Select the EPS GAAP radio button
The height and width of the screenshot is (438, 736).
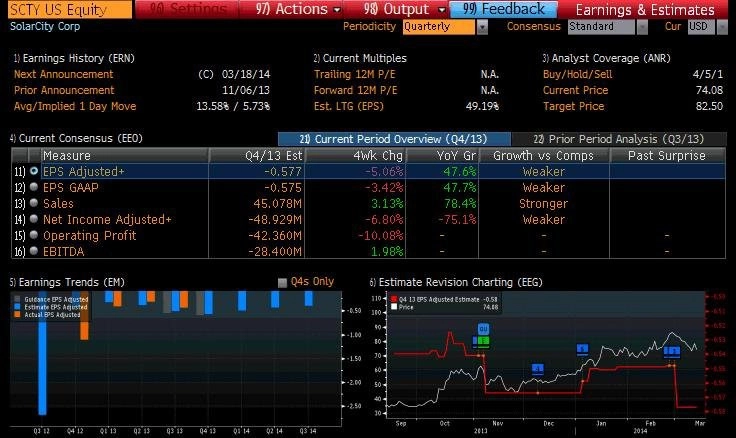pos(34,187)
